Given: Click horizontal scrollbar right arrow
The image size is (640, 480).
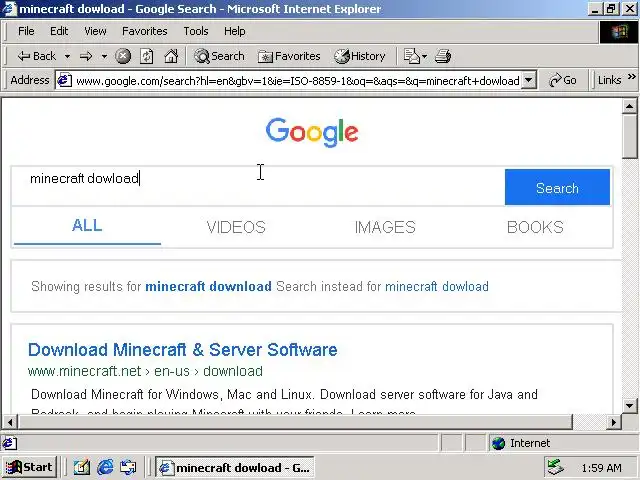Looking at the screenshot, I should tap(614, 422).
